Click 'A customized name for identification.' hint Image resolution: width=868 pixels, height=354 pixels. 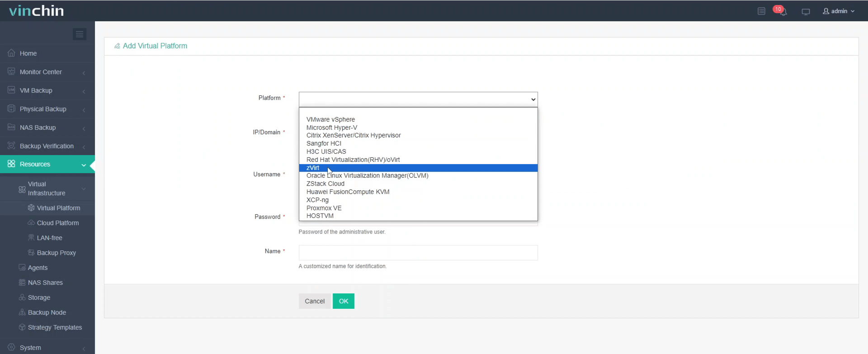(x=343, y=266)
